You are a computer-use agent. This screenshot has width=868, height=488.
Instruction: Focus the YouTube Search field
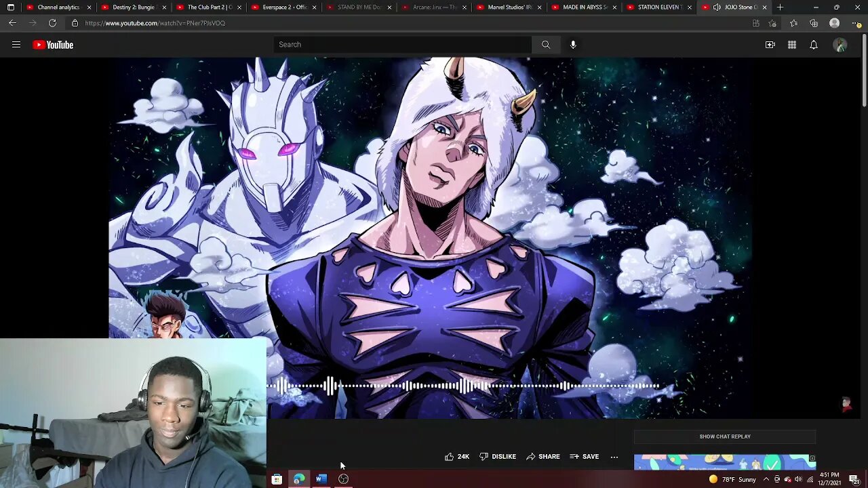click(403, 45)
